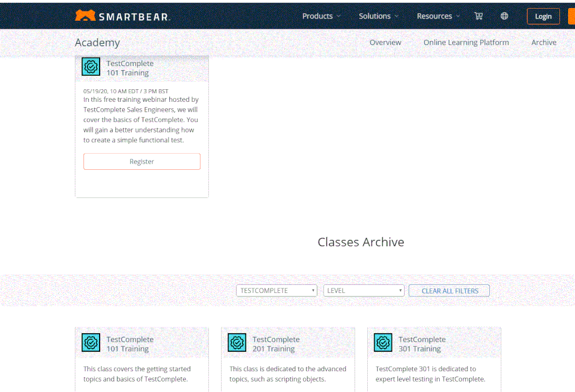This screenshot has height=392, width=575.
Task: Click the TestComplete 201 Training badge icon
Action: (x=237, y=342)
